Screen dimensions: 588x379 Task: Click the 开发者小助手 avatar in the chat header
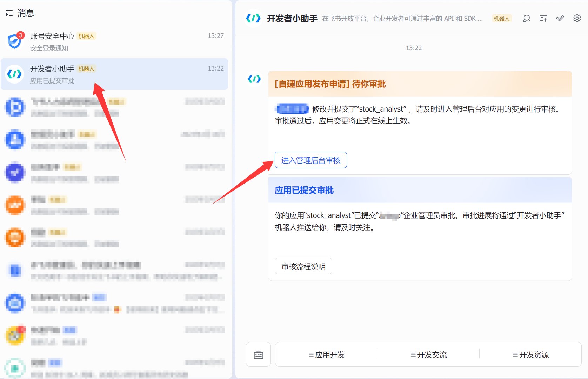click(253, 18)
